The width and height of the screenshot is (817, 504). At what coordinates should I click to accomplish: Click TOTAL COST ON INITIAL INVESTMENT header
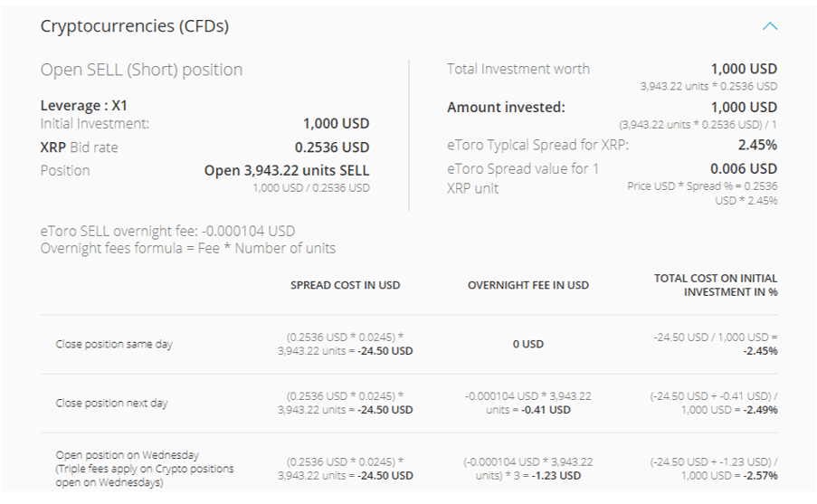(x=715, y=285)
